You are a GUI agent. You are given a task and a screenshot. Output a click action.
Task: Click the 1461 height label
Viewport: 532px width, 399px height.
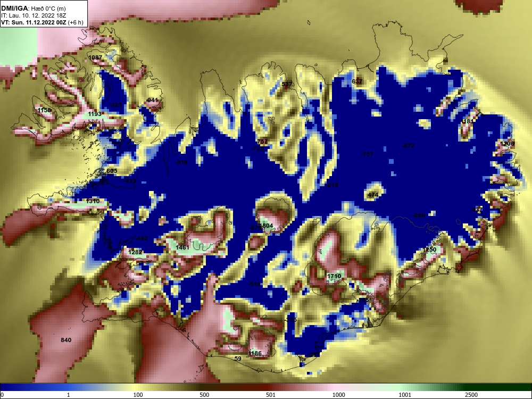tap(182, 247)
